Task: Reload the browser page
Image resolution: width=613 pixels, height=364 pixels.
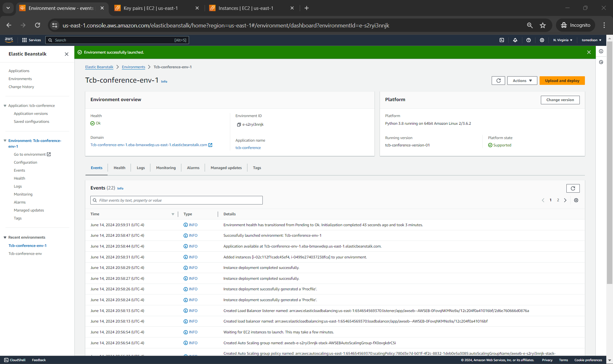Action: (x=37, y=25)
